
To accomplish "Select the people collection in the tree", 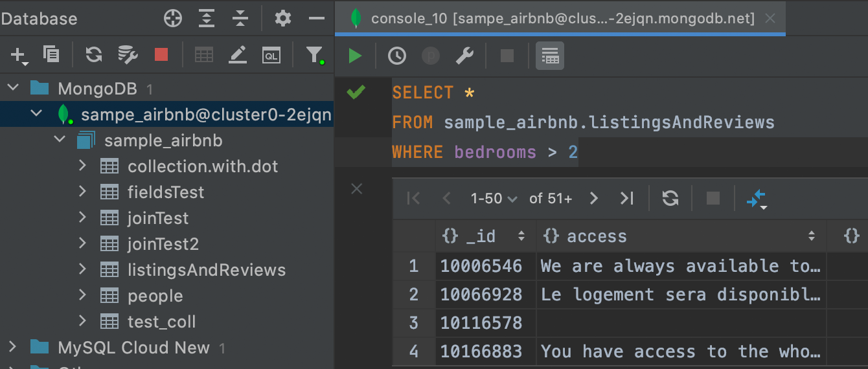I will pos(155,296).
